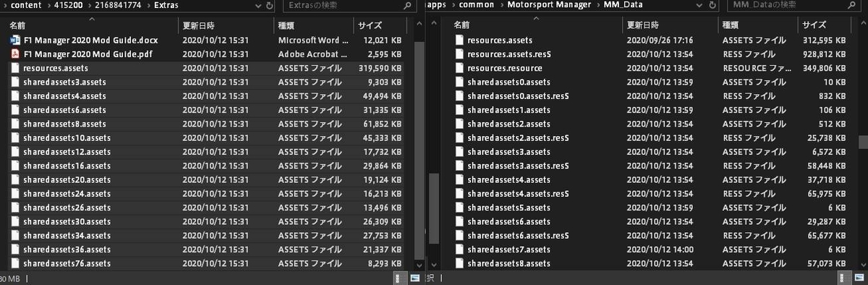Navigate to content breadcrumb in left window
Screen dimensions: 868x285
pyautogui.click(x=27, y=6)
